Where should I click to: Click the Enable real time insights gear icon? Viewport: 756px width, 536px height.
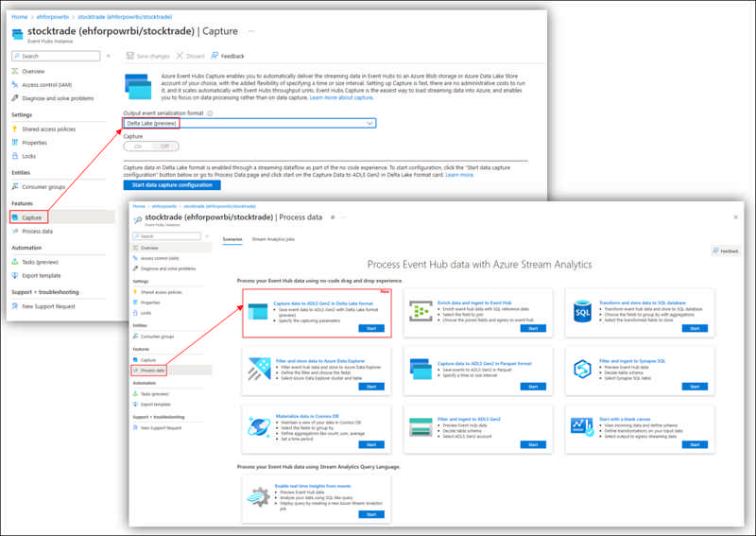pyautogui.click(x=259, y=497)
